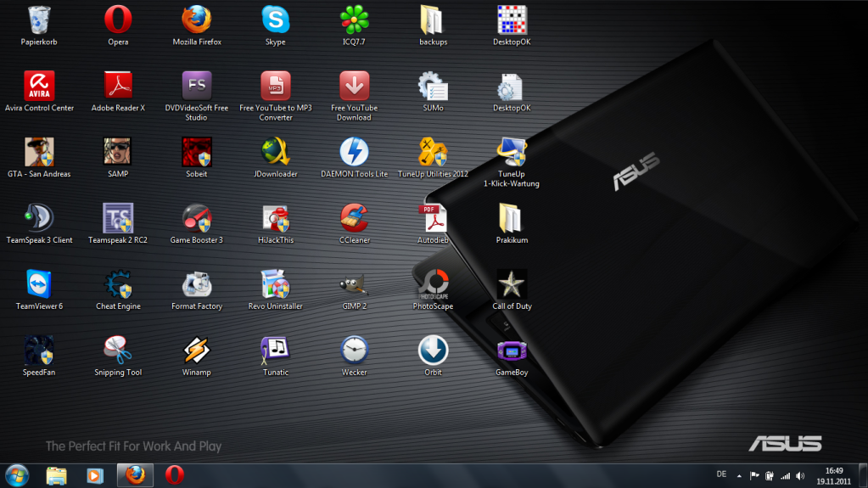Click the DAEMON Tools Lite icon

point(354,152)
